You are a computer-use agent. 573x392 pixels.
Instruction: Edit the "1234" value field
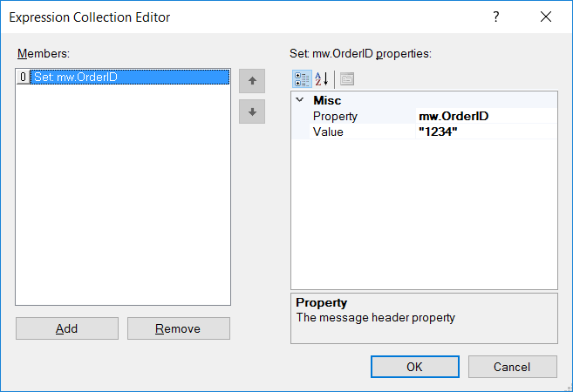(487, 132)
